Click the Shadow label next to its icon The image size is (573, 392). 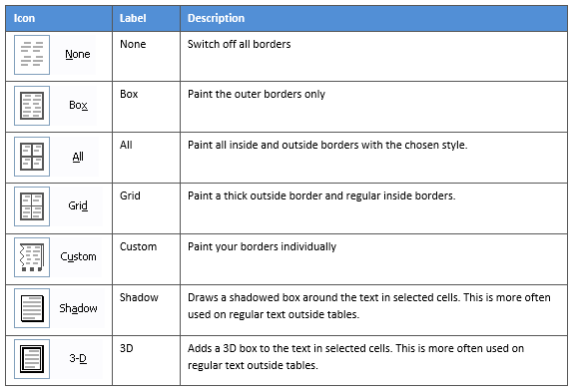78,308
